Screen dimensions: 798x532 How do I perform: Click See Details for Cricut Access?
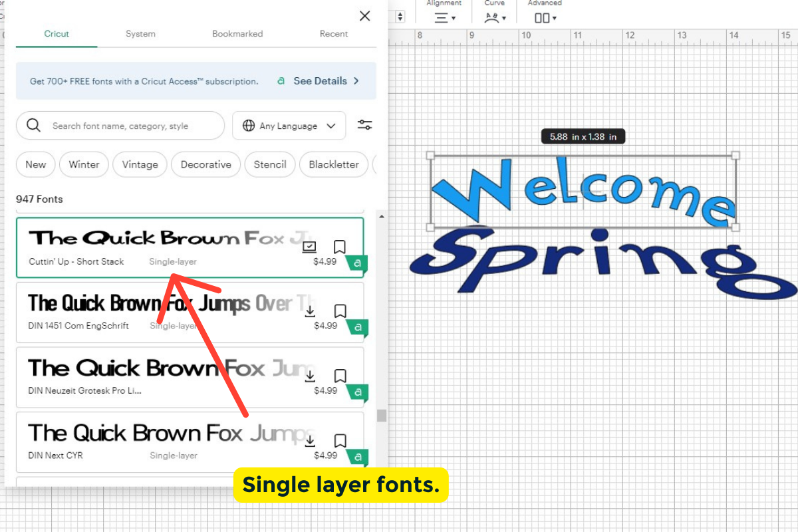pos(327,81)
